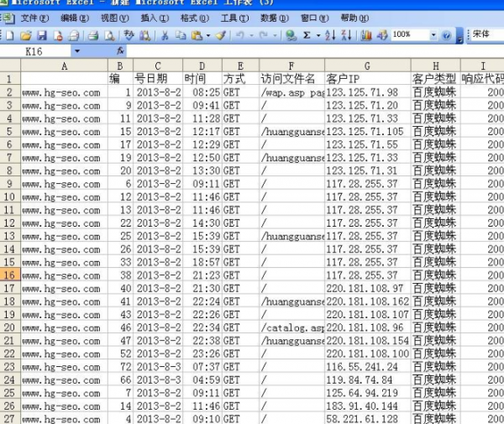Click the AutoSum sigma icon

pos(307,35)
